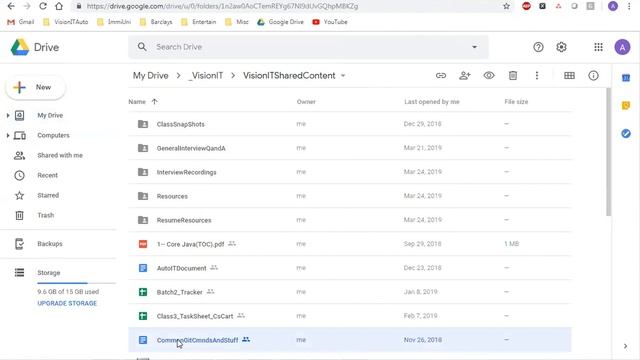Image resolution: width=640 pixels, height=360 pixels.
Task: Open Starred items
Action: tap(48, 196)
